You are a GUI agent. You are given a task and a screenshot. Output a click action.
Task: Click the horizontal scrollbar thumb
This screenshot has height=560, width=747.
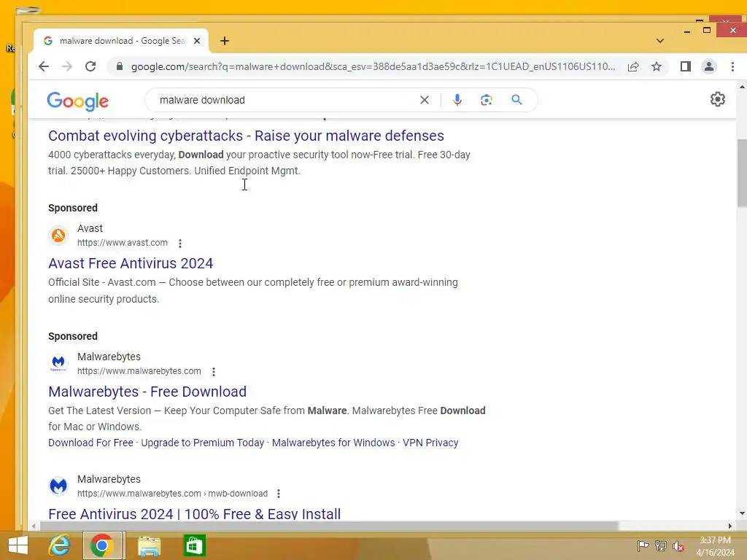[329, 526]
